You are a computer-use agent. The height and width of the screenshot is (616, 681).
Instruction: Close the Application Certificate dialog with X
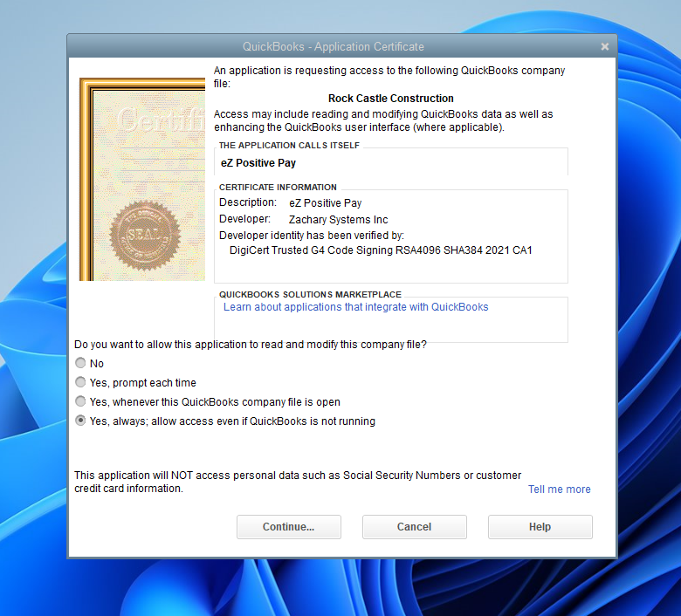tap(605, 46)
